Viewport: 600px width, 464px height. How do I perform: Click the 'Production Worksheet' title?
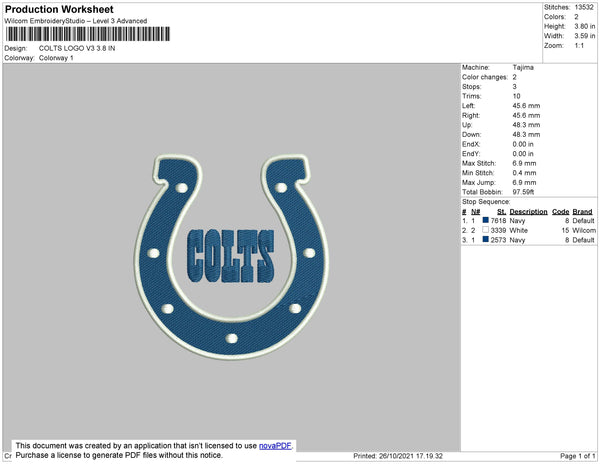(59, 9)
